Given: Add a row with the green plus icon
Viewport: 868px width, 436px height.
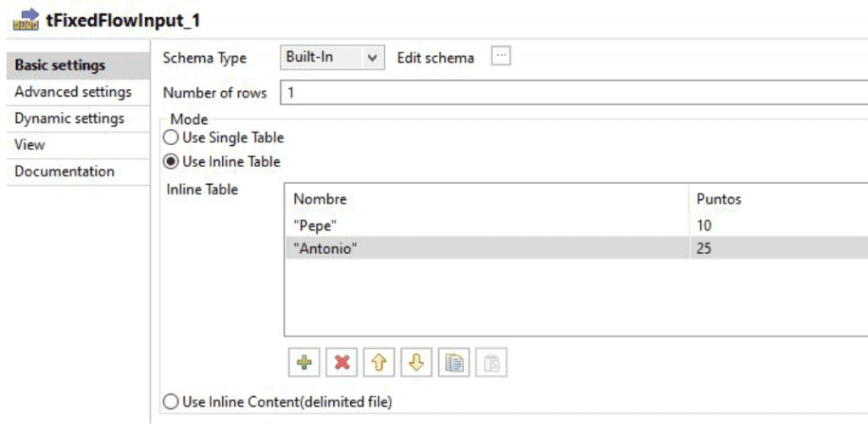Looking at the screenshot, I should click(304, 363).
